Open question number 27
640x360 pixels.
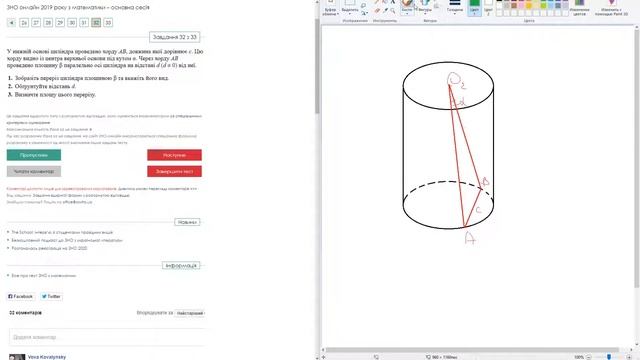(x=36, y=23)
